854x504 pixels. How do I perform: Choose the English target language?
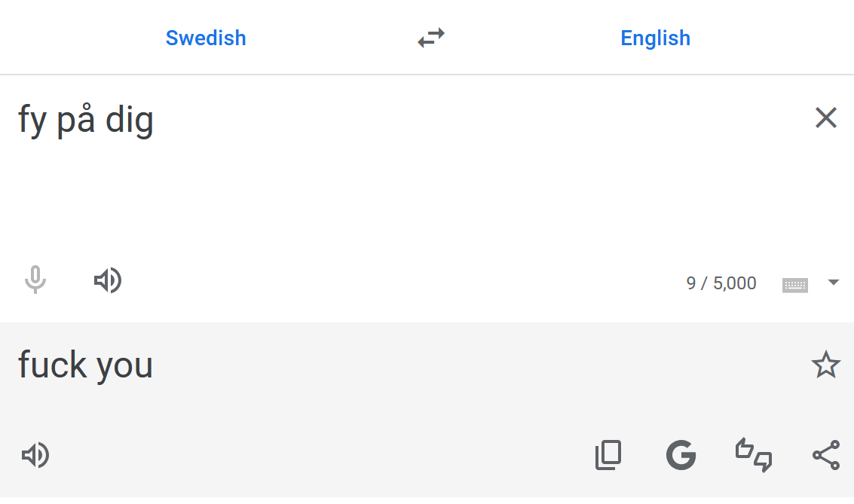click(x=655, y=38)
